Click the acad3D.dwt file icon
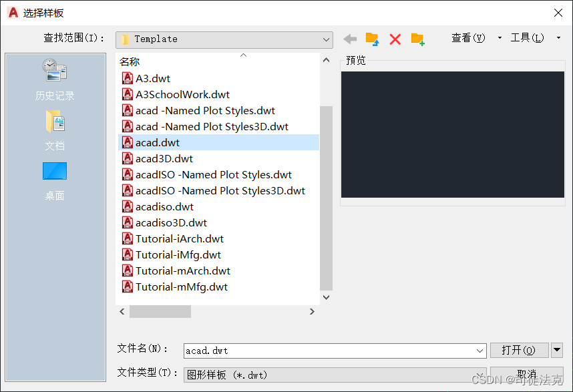This screenshot has width=573, height=392. tap(127, 158)
